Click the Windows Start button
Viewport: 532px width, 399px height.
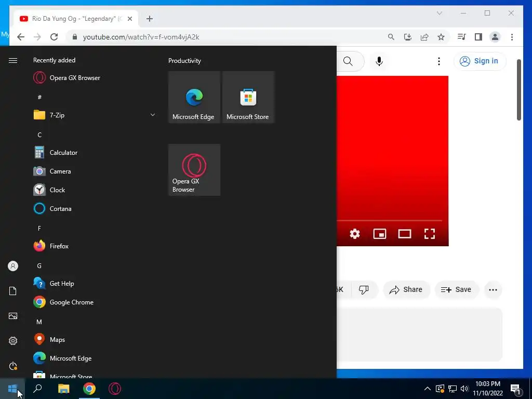point(12,389)
